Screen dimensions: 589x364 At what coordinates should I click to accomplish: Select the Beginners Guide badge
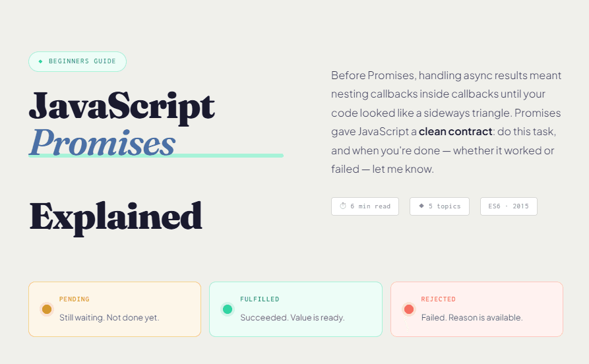click(x=77, y=61)
